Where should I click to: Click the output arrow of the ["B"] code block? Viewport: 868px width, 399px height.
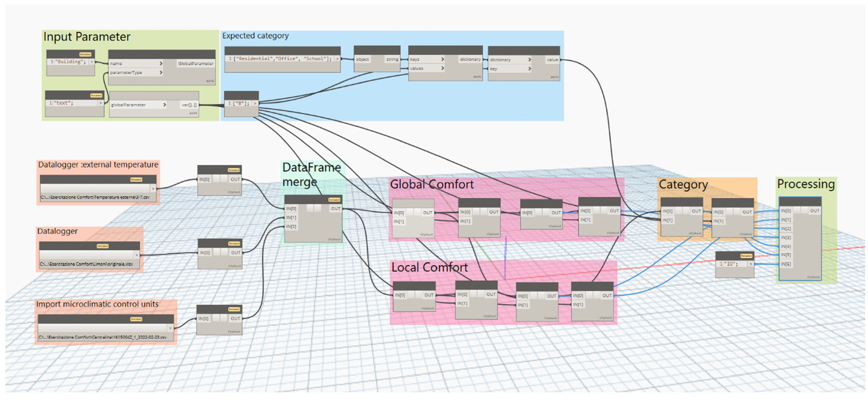point(255,104)
